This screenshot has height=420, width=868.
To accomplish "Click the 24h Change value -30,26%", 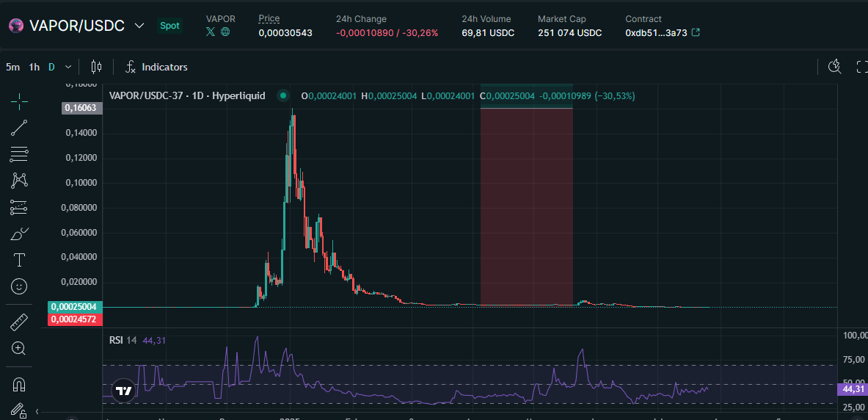I will tap(419, 33).
